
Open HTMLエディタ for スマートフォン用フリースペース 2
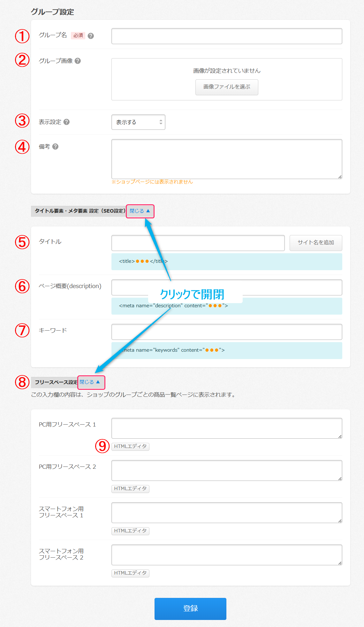130,573
